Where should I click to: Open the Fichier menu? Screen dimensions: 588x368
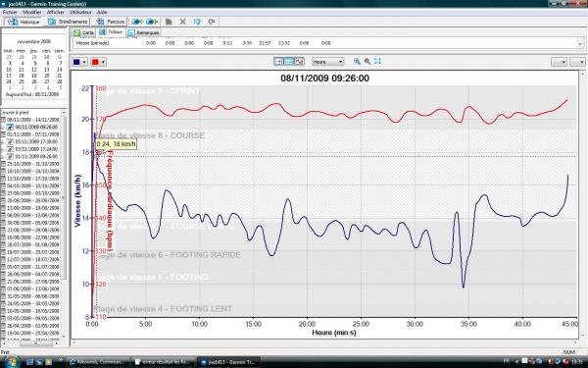[10, 12]
